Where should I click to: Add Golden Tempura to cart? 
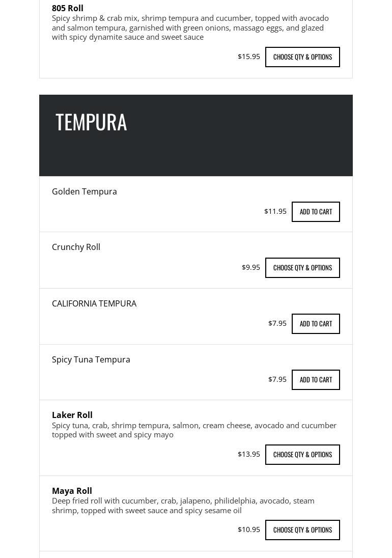316,212
